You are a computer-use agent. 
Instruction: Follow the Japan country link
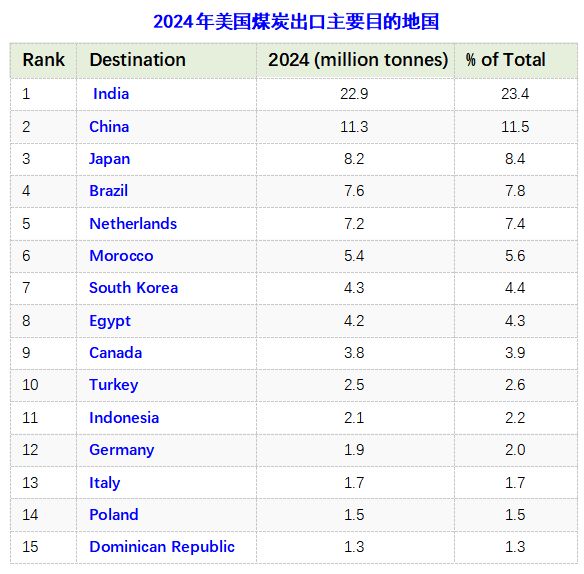pyautogui.click(x=110, y=159)
